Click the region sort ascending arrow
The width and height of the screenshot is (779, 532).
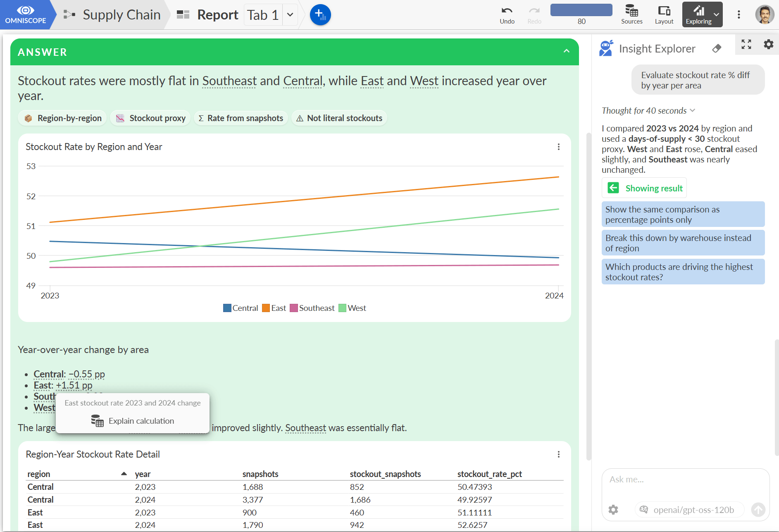coord(124,474)
